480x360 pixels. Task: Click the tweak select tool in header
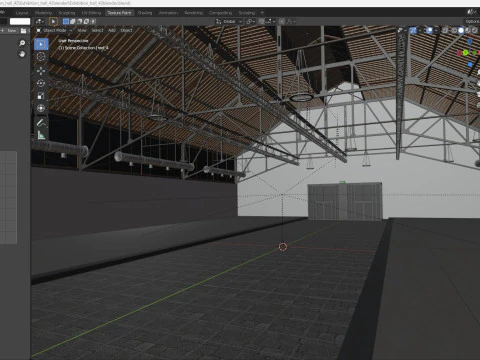(x=53, y=21)
